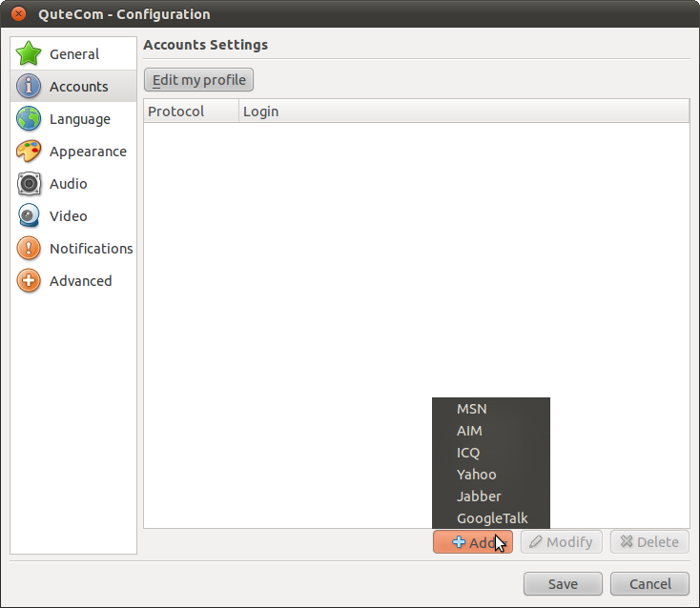700x608 pixels.
Task: Add a GoogleTalk account
Action: pyautogui.click(x=491, y=518)
